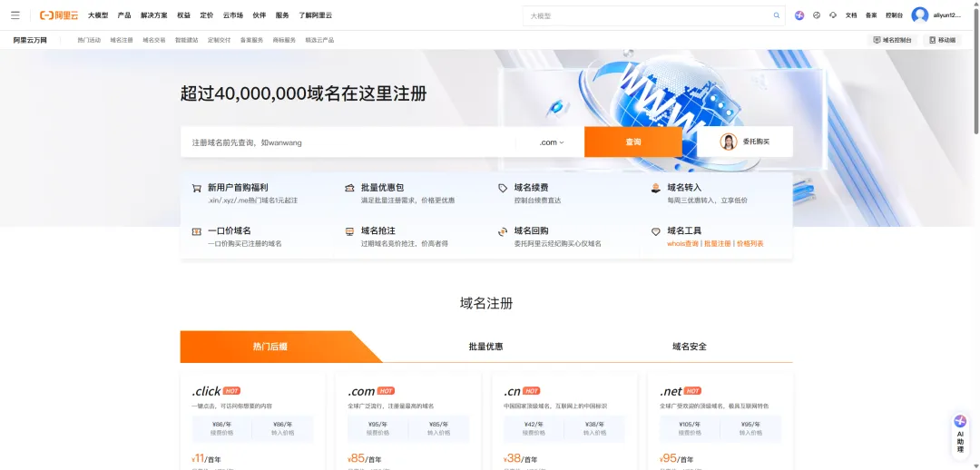The image size is (980, 470).
Task: Open the 了解阿里云 top menu
Action: point(315,15)
